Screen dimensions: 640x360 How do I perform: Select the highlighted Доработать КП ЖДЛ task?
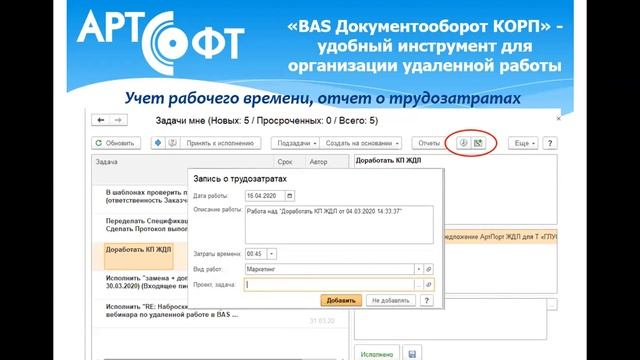(139, 256)
